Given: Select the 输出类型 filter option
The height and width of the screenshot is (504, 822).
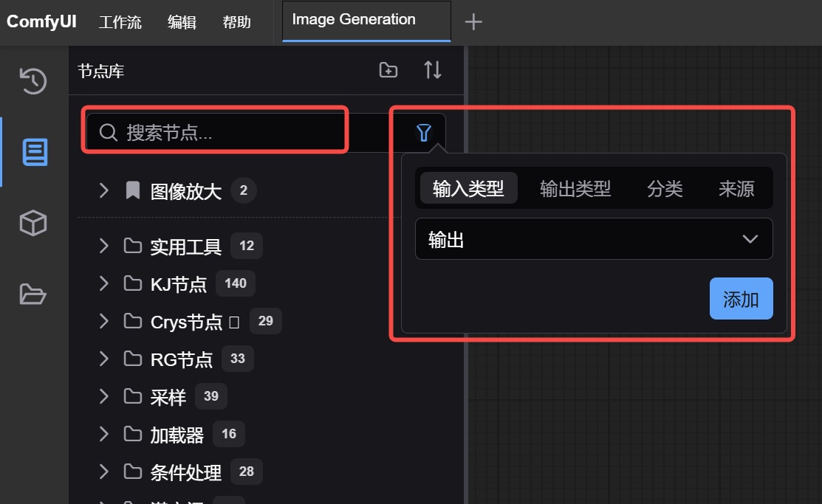Looking at the screenshot, I should (575, 188).
